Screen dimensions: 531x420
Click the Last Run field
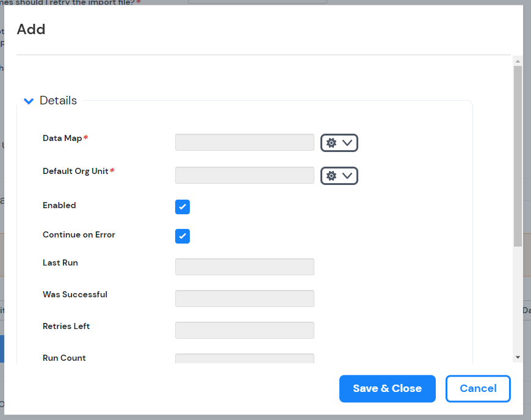[244, 267]
